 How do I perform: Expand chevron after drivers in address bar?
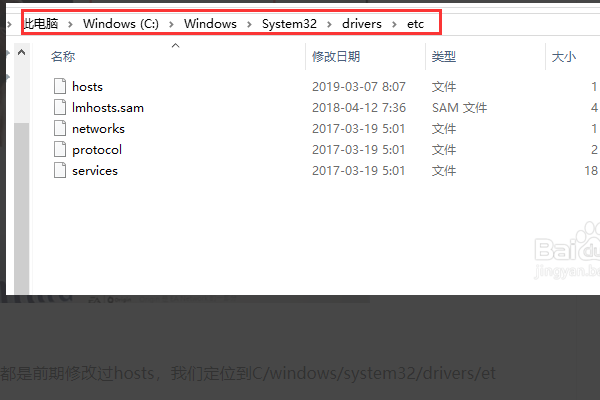click(x=394, y=22)
